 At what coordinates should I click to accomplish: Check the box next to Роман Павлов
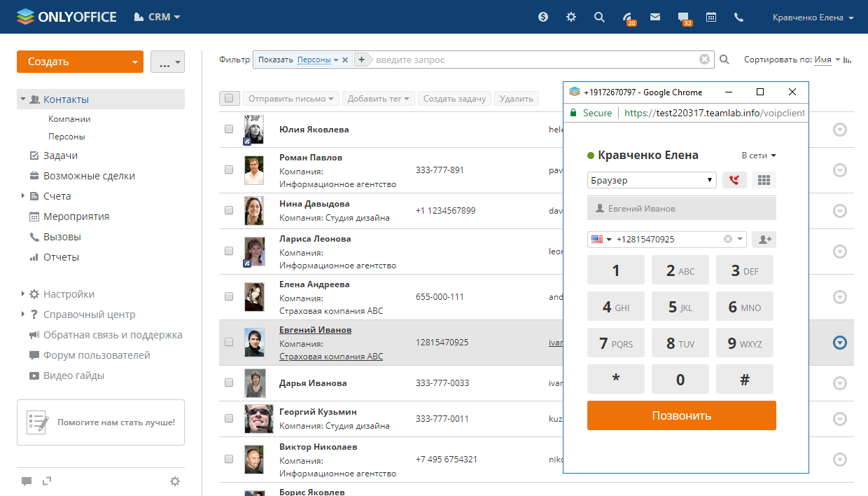click(x=229, y=170)
